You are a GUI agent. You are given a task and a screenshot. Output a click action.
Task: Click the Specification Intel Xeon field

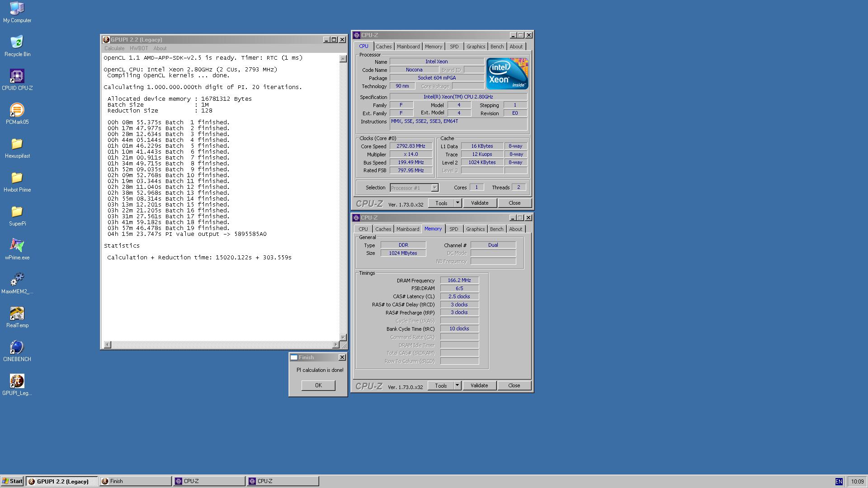[x=458, y=97]
